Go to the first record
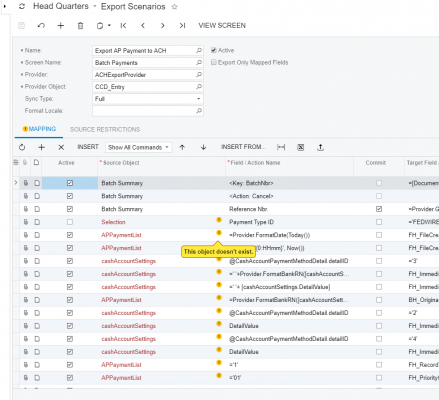Screen dimensions: 439x400 pos(123,26)
